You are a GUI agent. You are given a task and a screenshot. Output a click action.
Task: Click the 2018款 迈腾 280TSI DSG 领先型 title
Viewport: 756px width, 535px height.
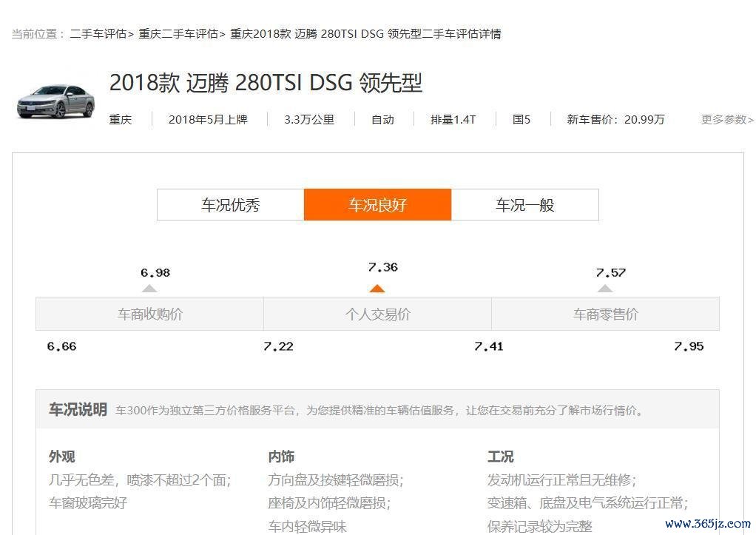pyautogui.click(x=266, y=82)
